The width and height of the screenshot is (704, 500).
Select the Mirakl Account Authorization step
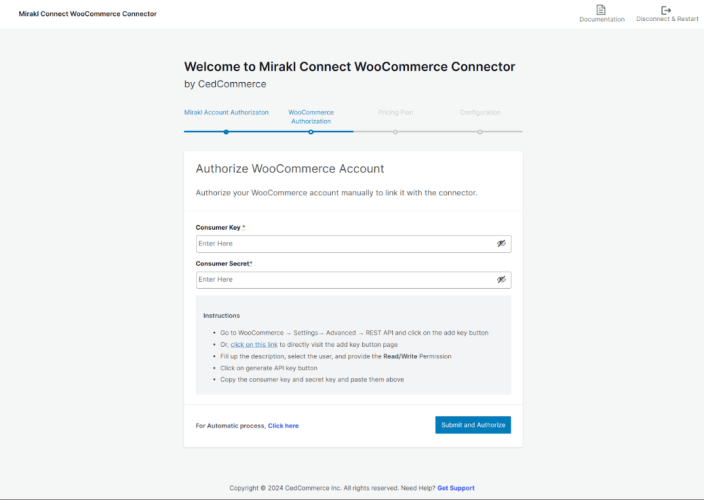[x=226, y=113]
